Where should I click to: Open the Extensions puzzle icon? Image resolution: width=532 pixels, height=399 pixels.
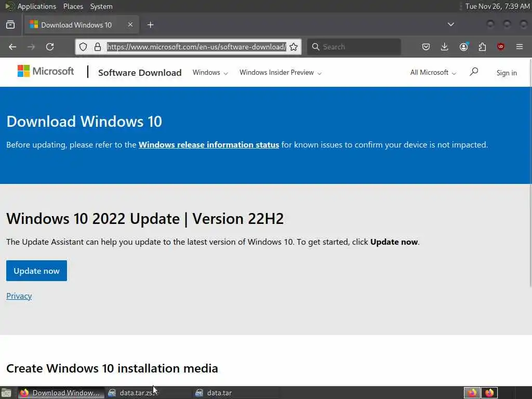(482, 47)
